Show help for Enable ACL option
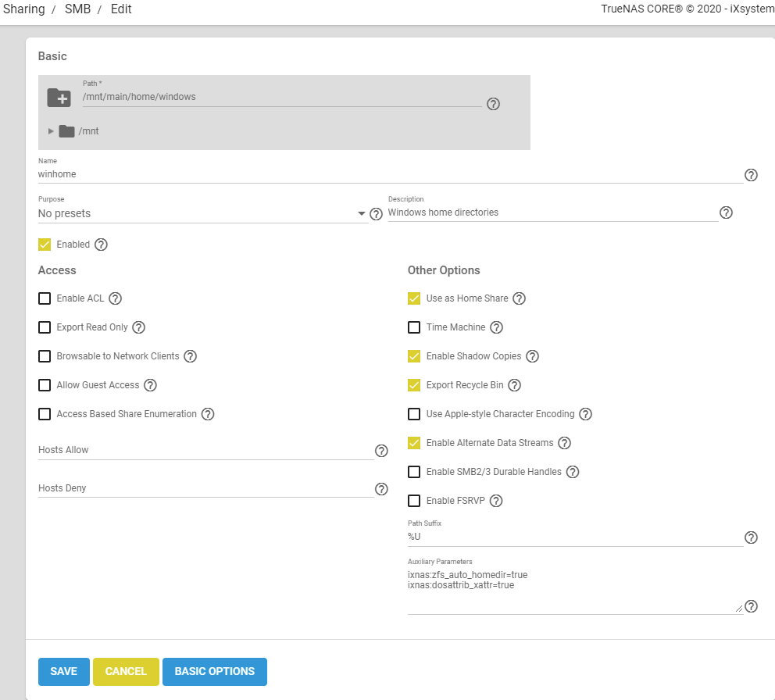This screenshot has height=700, width=775. pyautogui.click(x=116, y=298)
